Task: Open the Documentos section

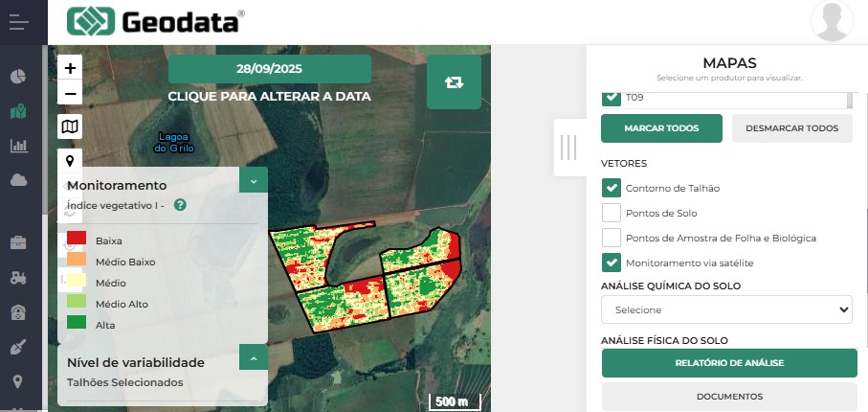Action: coord(729,396)
